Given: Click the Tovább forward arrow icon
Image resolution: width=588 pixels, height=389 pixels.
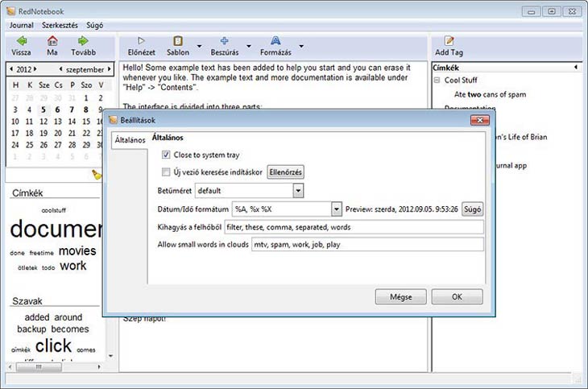Looking at the screenshot, I should pos(82,41).
